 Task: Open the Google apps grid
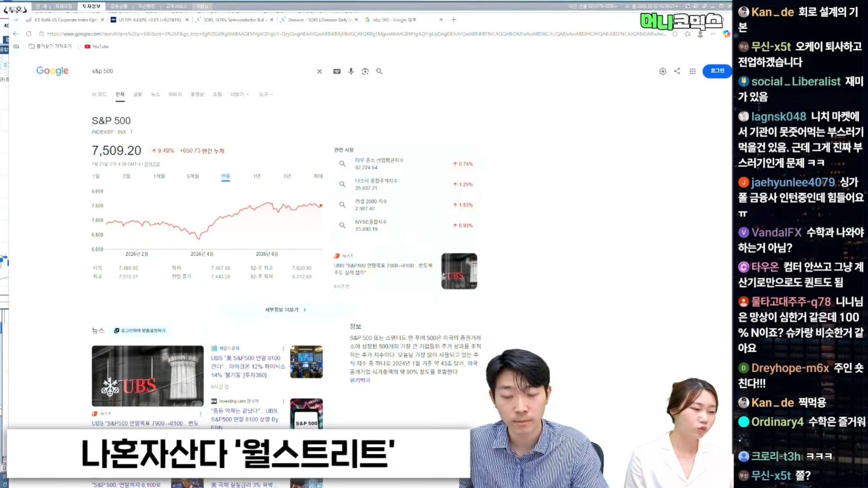point(692,71)
